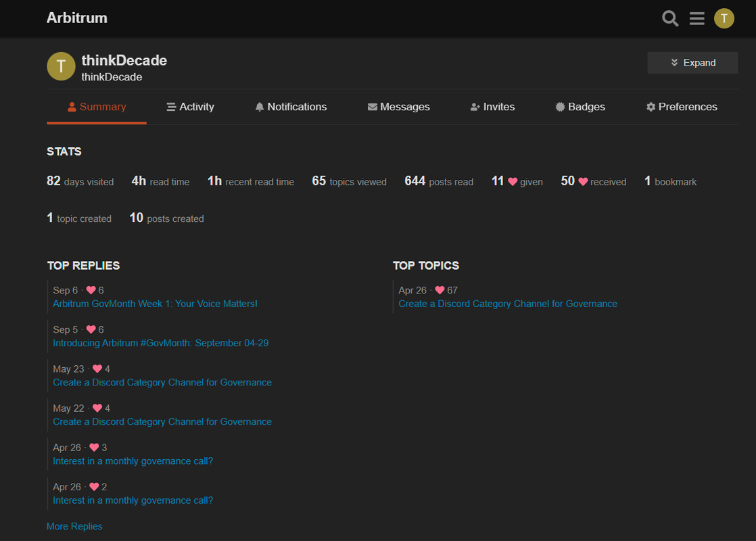This screenshot has width=756, height=541.
Task: Open monthly governance call reply with 3 likes
Action: (x=133, y=461)
